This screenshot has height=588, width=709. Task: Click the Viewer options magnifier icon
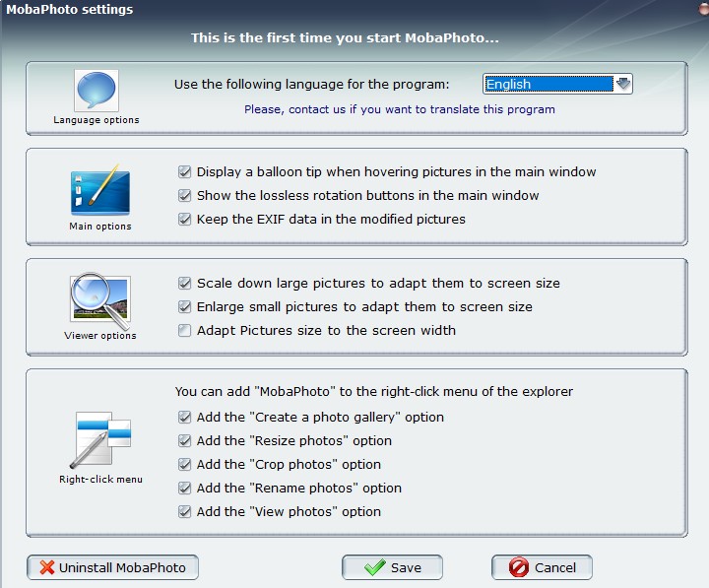point(100,300)
